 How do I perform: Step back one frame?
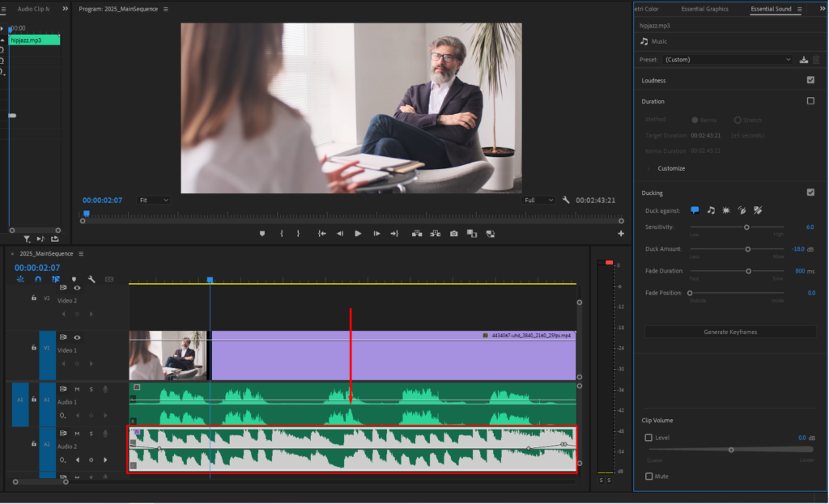coord(340,234)
